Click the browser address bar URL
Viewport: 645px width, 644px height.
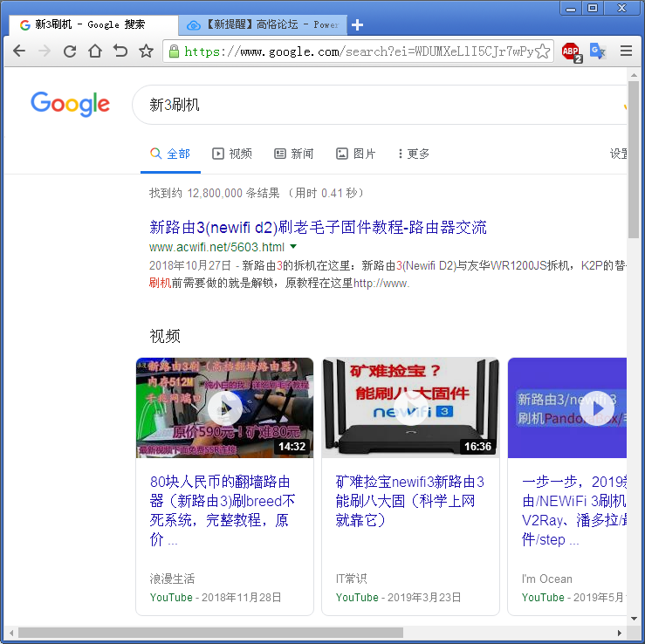pyautogui.click(x=359, y=51)
